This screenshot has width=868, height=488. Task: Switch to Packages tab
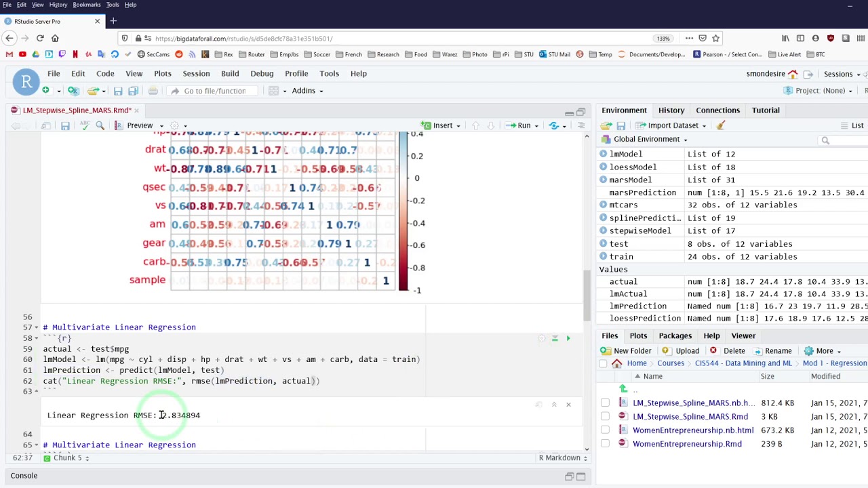coord(675,335)
